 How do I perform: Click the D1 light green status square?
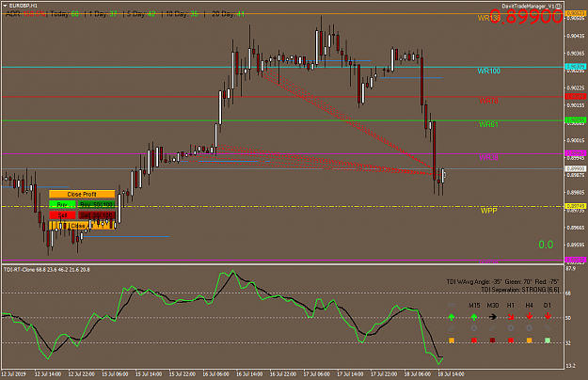(548, 340)
